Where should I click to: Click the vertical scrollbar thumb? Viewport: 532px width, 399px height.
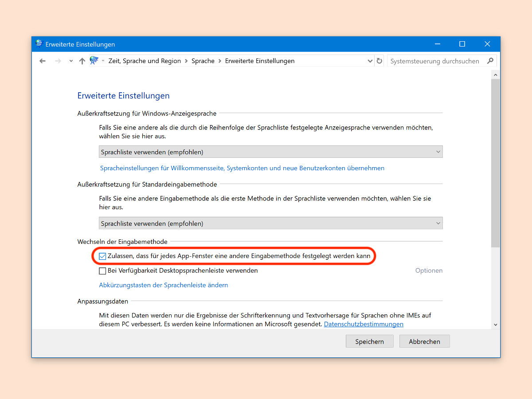point(496,163)
